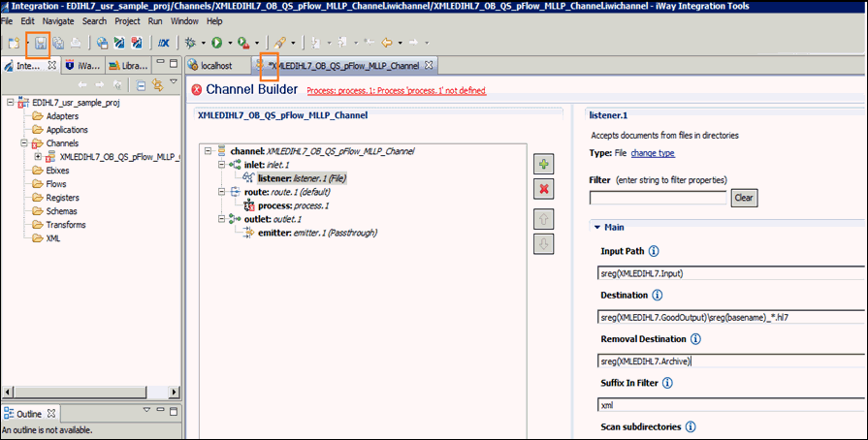Viewport: 868px width, 440px height.
Task: Select the Registers folder
Action: [x=62, y=198]
